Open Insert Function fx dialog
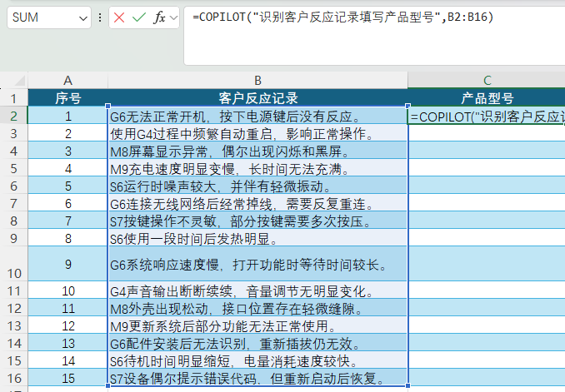Image resolution: width=565 pixels, height=392 pixels. click(159, 17)
